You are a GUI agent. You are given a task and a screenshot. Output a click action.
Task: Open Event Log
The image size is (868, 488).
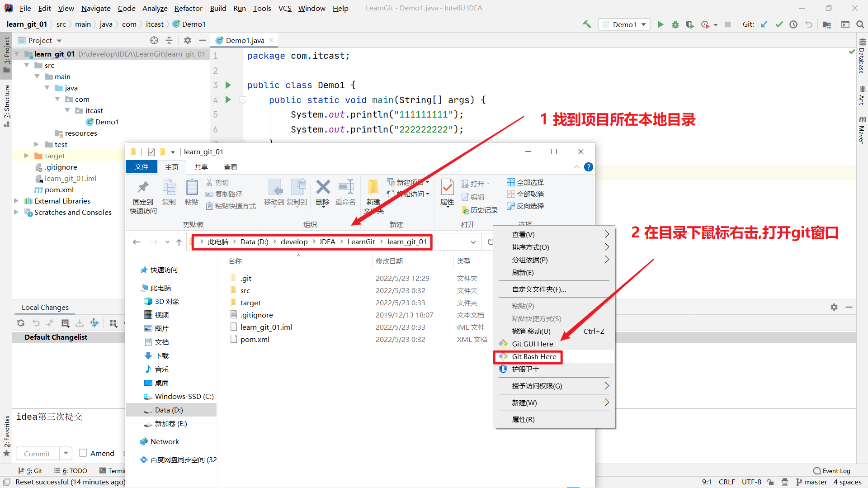point(832,471)
